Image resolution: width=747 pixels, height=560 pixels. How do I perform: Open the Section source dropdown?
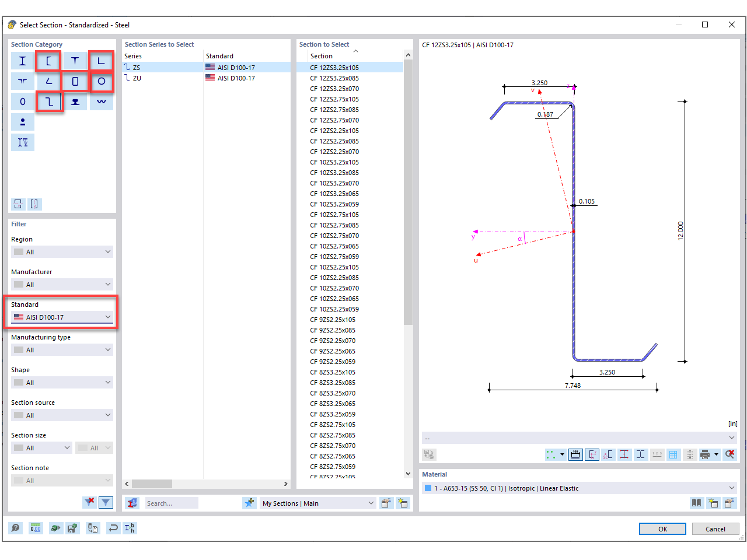click(x=62, y=415)
